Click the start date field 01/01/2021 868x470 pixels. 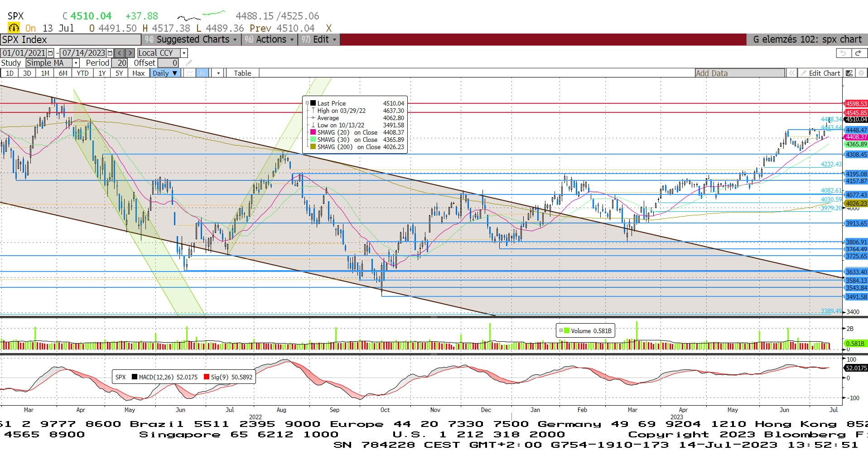(24, 53)
